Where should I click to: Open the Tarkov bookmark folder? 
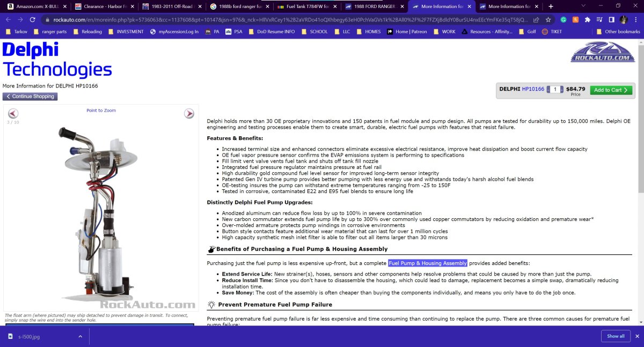click(17, 32)
